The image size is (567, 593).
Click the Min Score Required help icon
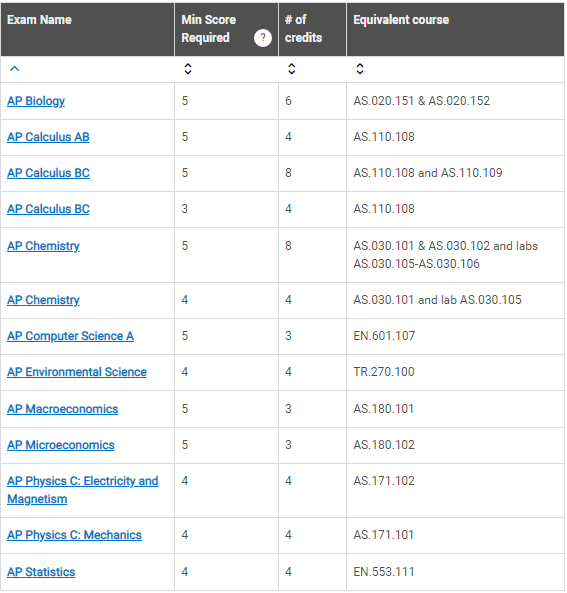pos(263,38)
